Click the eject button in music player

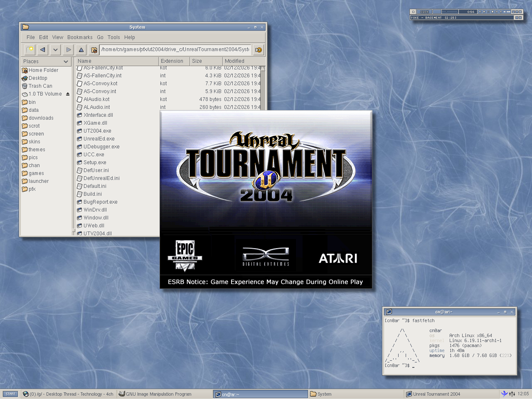[x=501, y=12]
